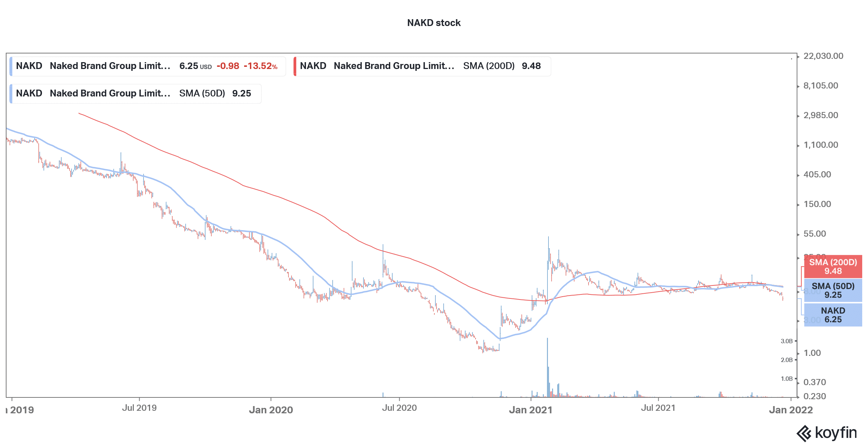Click the blue SMA (50D) legend color swatch

(x=11, y=94)
